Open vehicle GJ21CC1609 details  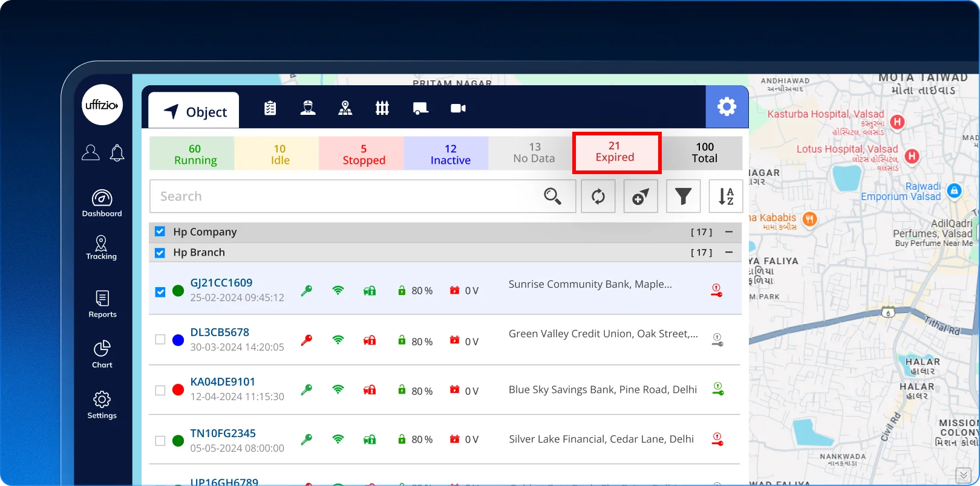(221, 283)
